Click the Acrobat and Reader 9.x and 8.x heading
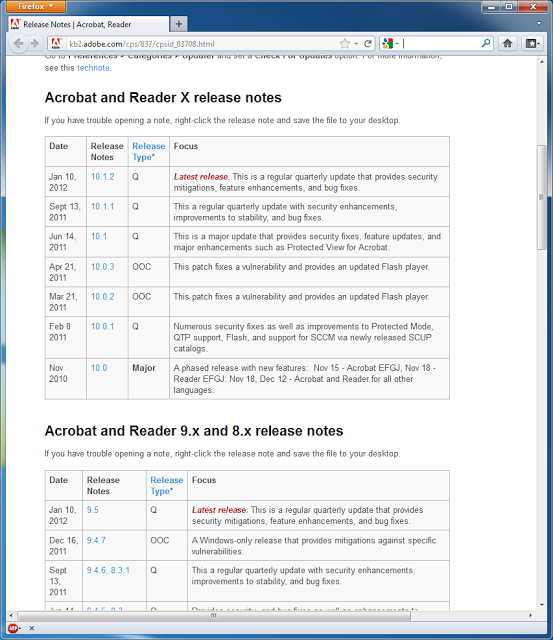This screenshot has height=640, width=553. tap(194, 431)
